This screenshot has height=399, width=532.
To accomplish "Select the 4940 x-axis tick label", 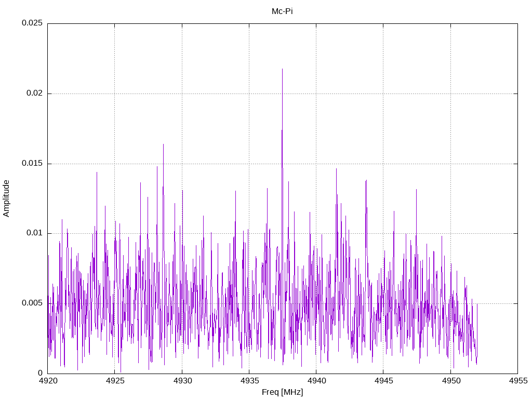I will pos(316,381).
